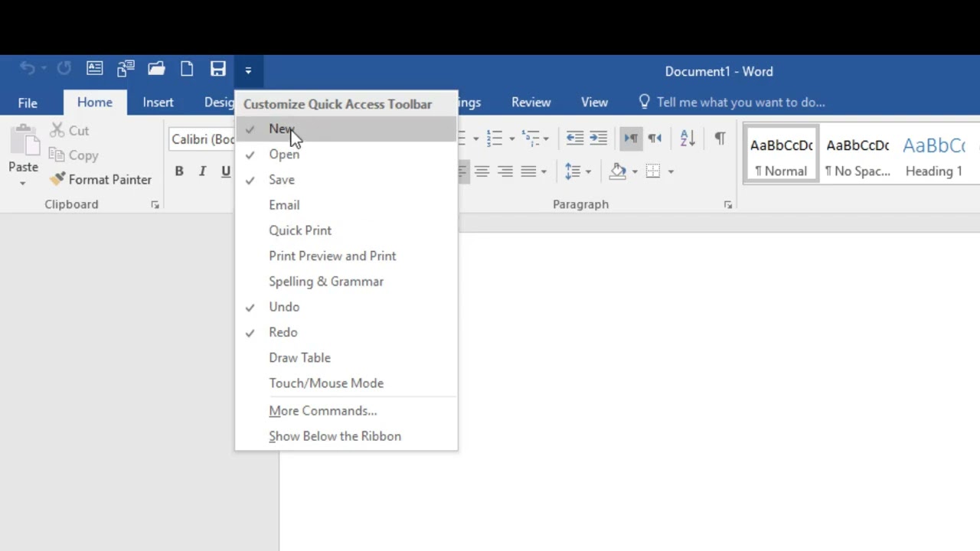Click the Undo icon in Quick Access Toolbar

27,69
